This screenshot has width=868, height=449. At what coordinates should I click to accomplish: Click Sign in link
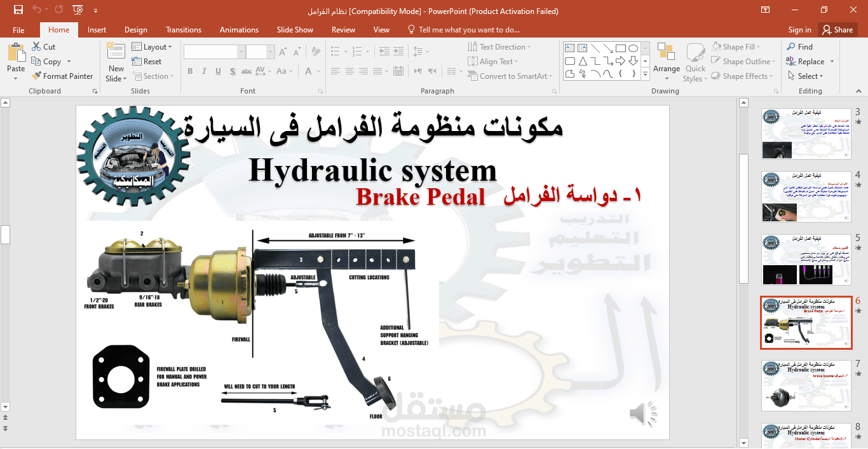799,30
